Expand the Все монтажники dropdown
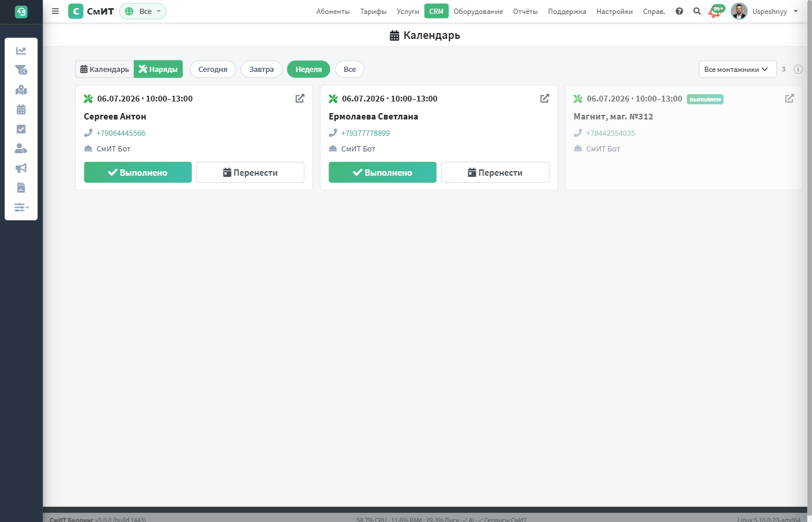This screenshot has height=522, width=812. [737, 69]
